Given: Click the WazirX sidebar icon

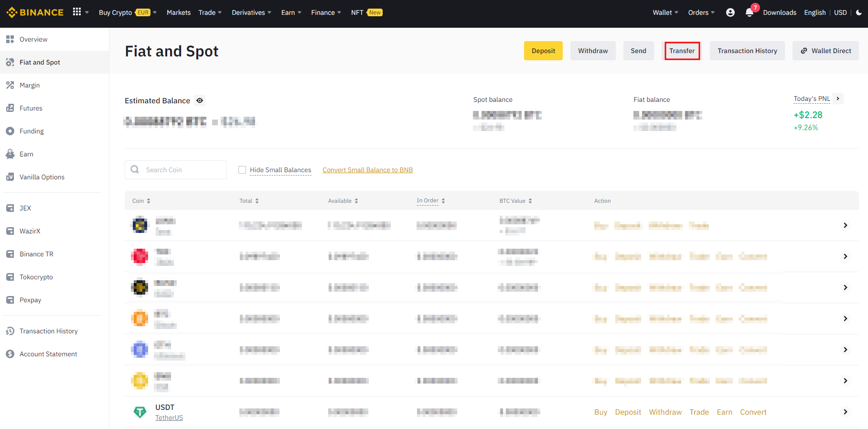Looking at the screenshot, I should point(10,231).
